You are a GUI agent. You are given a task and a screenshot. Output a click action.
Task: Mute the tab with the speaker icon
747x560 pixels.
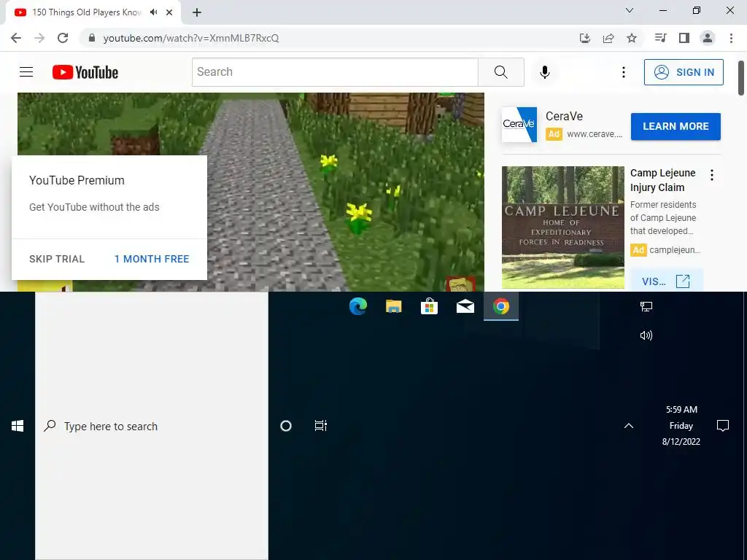[153, 12]
